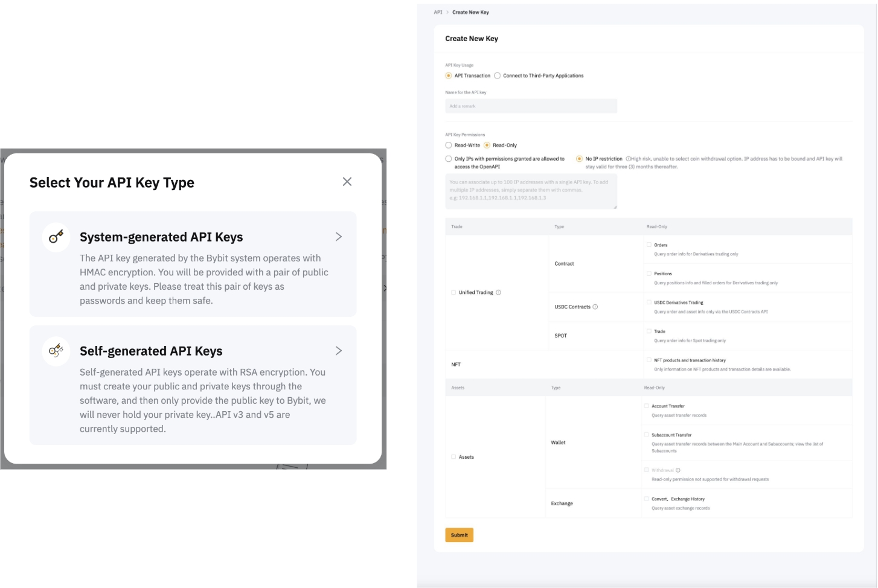Close the Select Your API Key Type dialog
This screenshot has height=588, width=878.
(347, 182)
